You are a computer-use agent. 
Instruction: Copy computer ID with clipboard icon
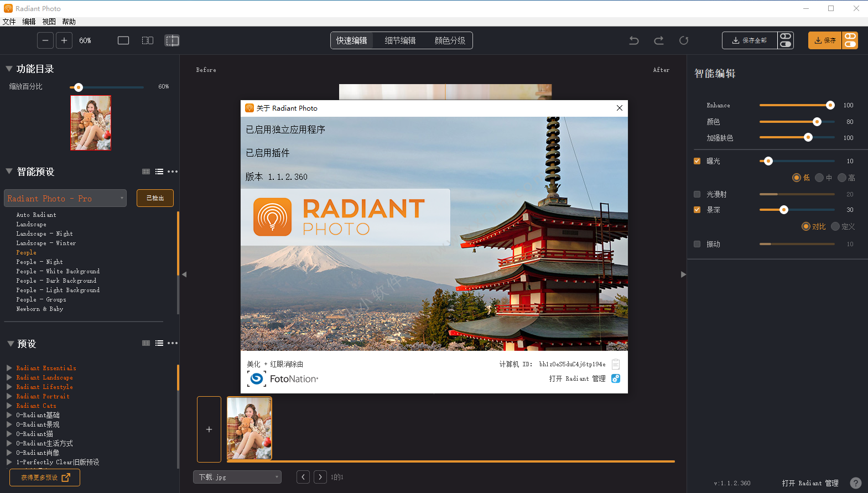616,364
